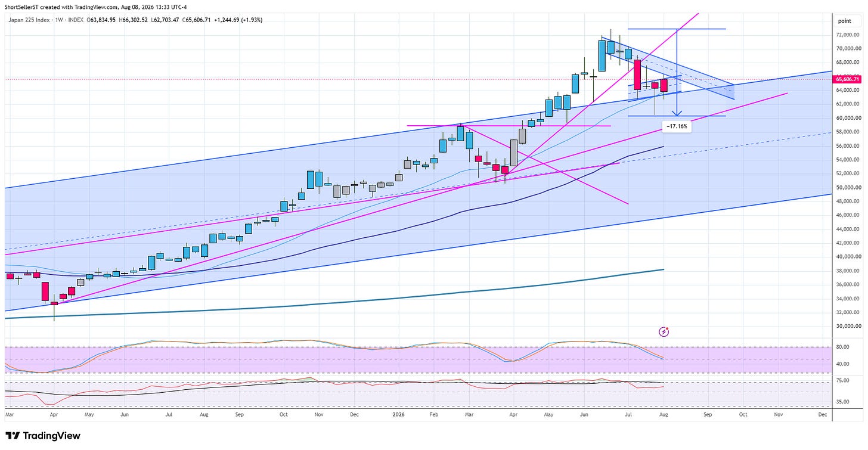Click the 48,000.00 price axis label
The width and height of the screenshot is (868, 450).
point(847,201)
